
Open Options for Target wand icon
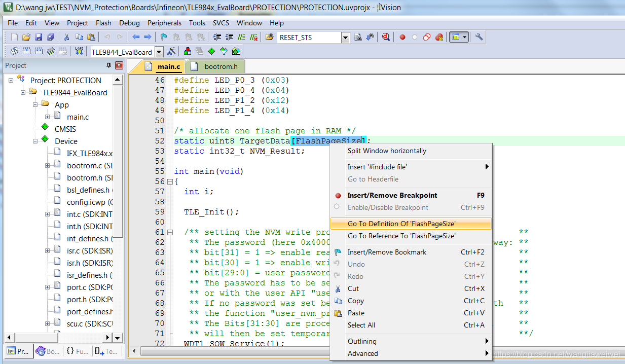(x=171, y=51)
